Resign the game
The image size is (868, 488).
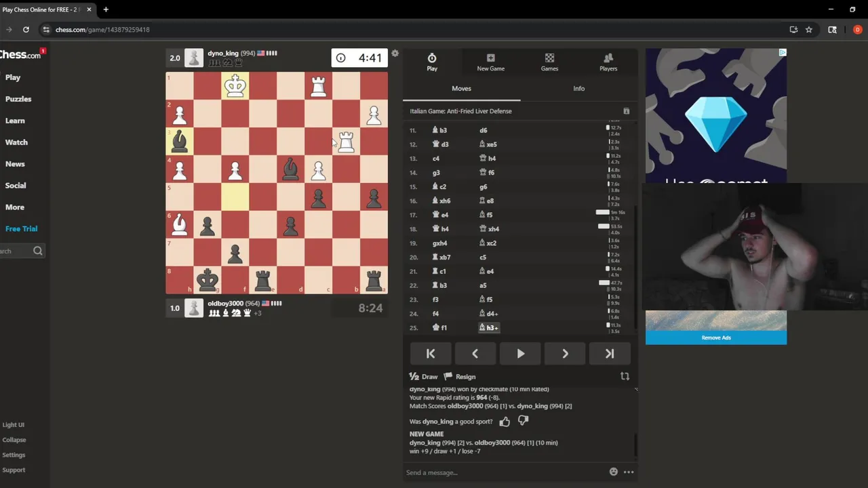pos(460,377)
